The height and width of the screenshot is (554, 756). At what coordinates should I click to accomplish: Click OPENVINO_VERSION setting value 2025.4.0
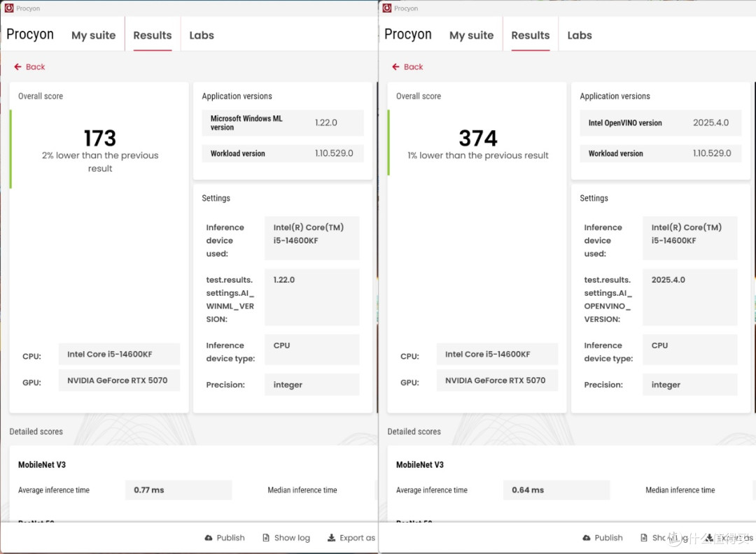[x=690, y=297]
